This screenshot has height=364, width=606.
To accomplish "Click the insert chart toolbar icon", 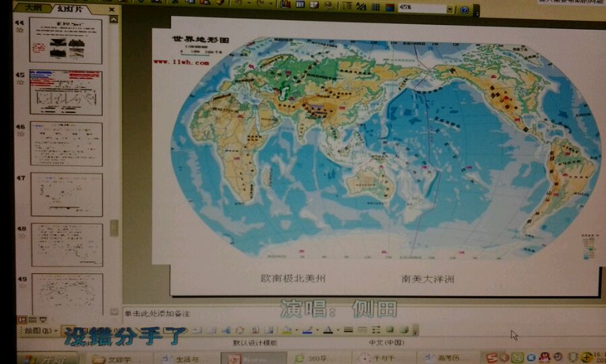I will click(285, 5).
